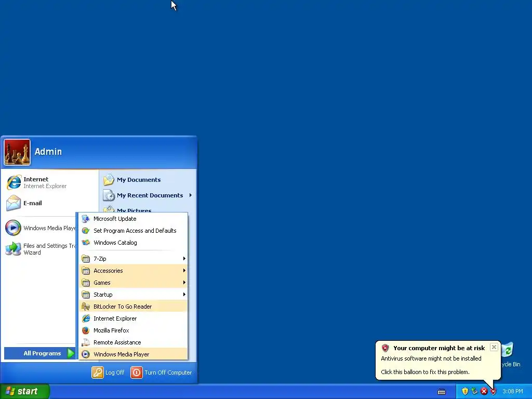532x399 pixels.
Task: Click the Microsoft Update icon
Action: click(x=86, y=219)
